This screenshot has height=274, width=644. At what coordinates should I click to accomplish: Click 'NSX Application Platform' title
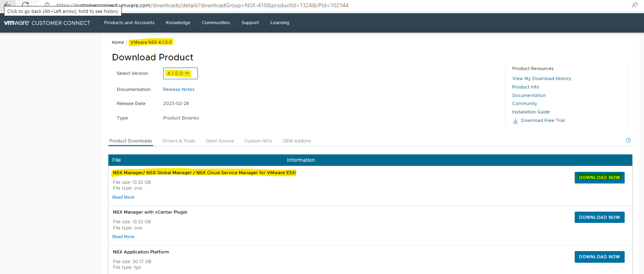point(141,252)
